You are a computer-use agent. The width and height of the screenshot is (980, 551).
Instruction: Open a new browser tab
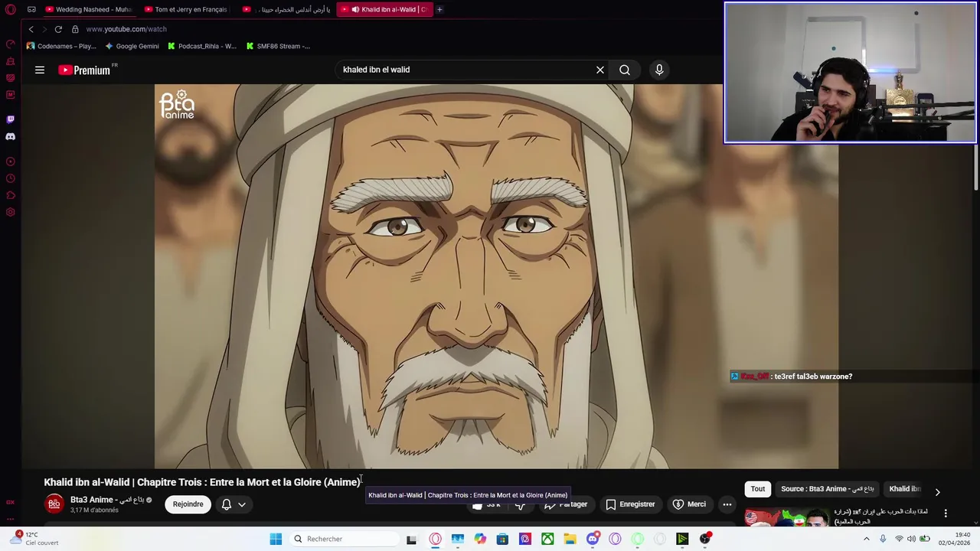coord(439,9)
